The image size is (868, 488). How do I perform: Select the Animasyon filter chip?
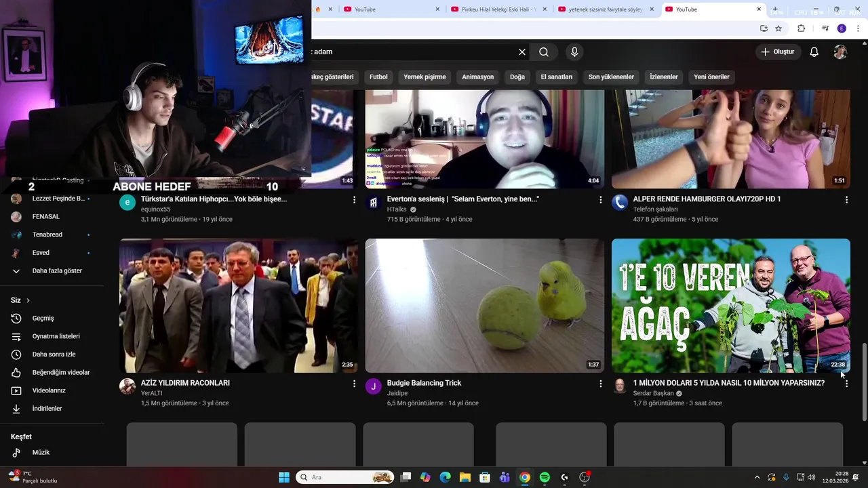(x=478, y=77)
